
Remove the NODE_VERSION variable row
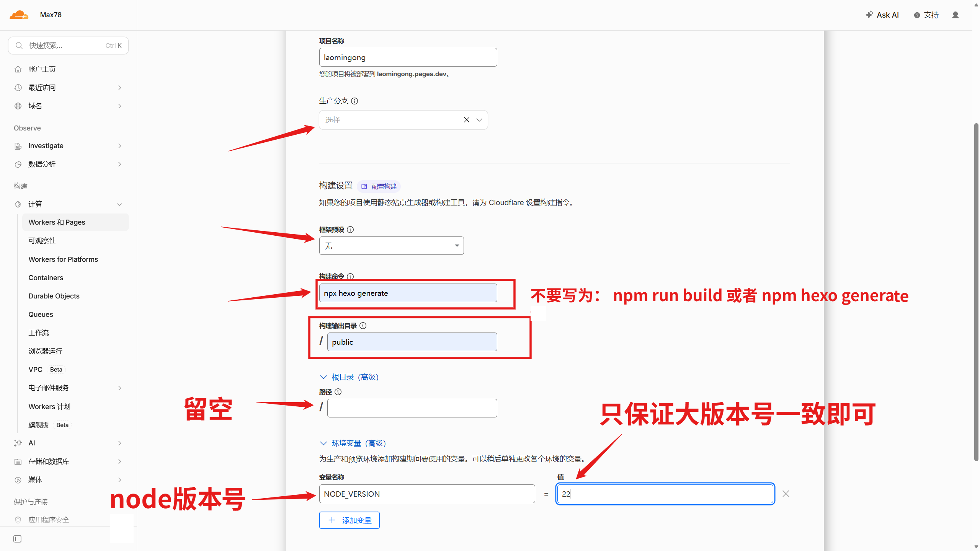(x=786, y=494)
